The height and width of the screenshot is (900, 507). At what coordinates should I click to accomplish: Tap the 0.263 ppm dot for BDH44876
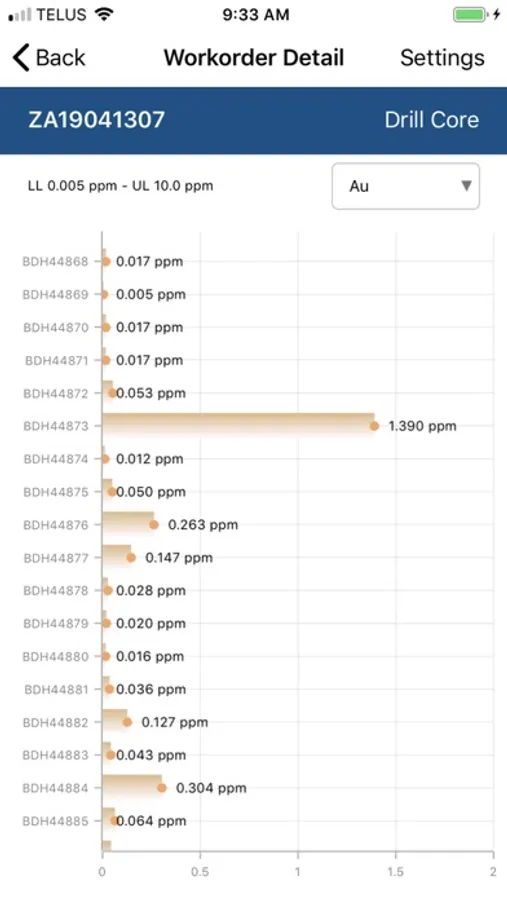154,525
